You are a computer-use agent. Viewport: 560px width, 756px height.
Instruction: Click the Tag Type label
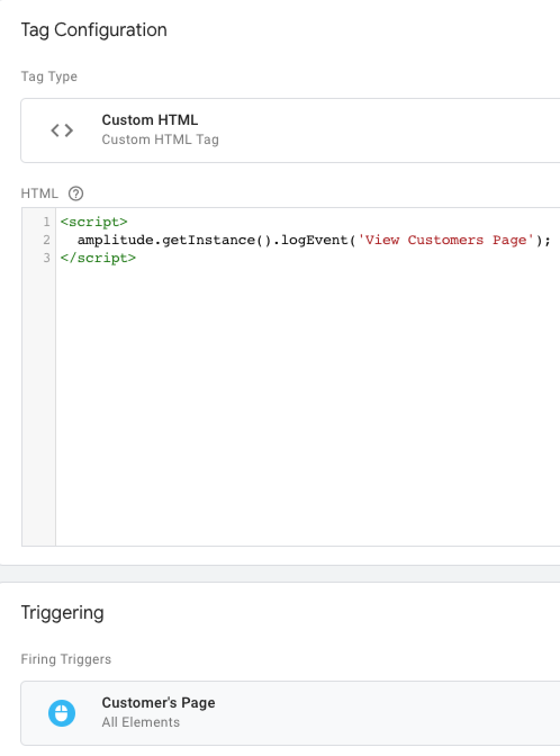[x=49, y=76]
